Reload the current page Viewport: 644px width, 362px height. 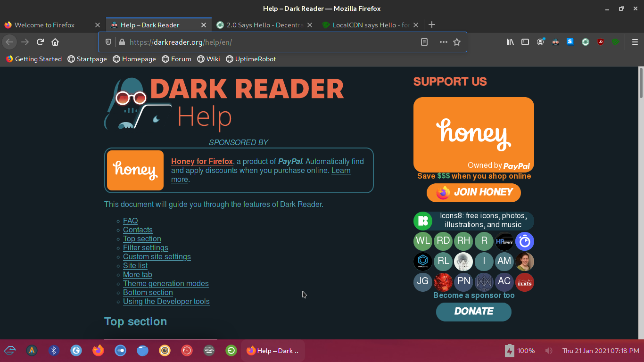click(x=40, y=42)
